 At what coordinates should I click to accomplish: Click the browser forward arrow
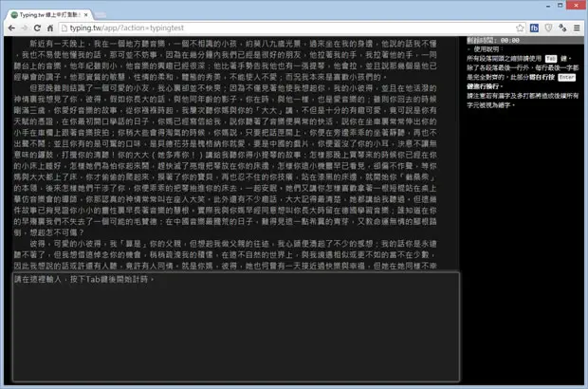[x=25, y=28]
